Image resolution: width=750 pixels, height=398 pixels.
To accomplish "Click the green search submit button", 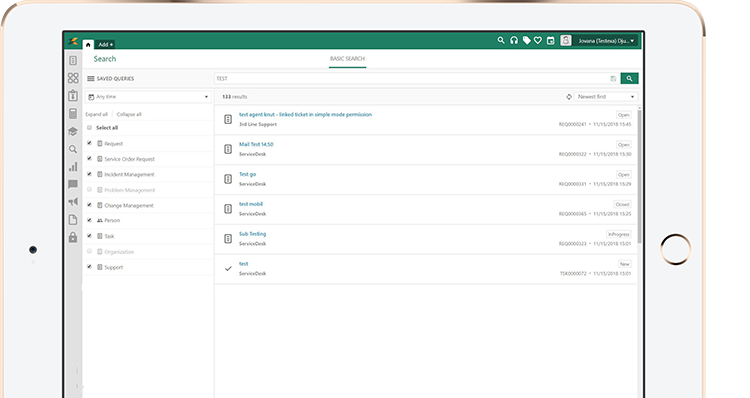I will [629, 78].
